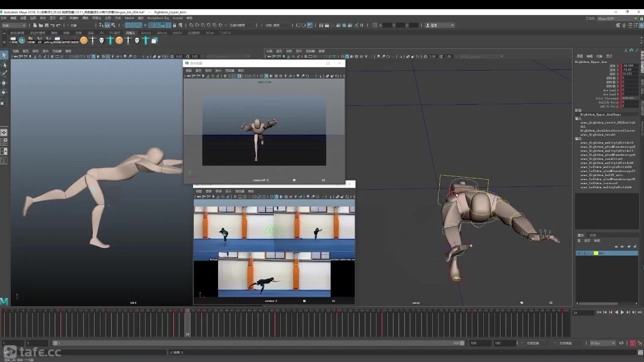Click the lock selection padlock icon
This screenshot has height=362, width=644.
174,25
